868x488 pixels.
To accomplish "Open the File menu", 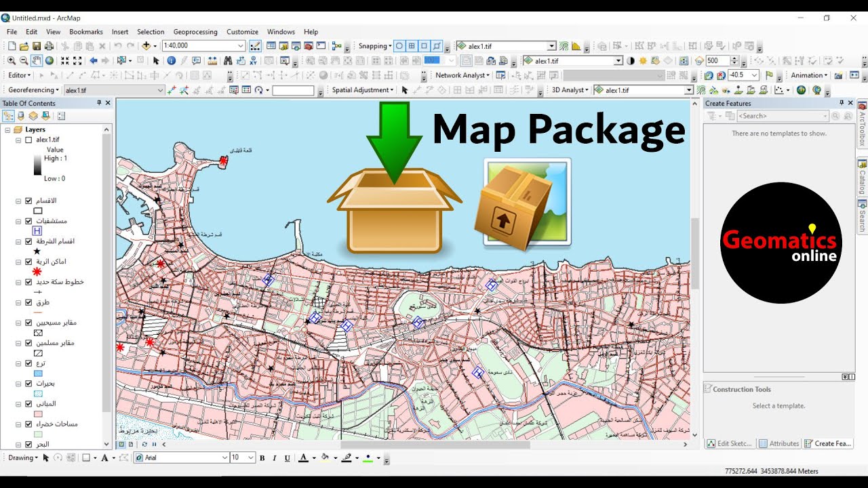I will point(12,32).
